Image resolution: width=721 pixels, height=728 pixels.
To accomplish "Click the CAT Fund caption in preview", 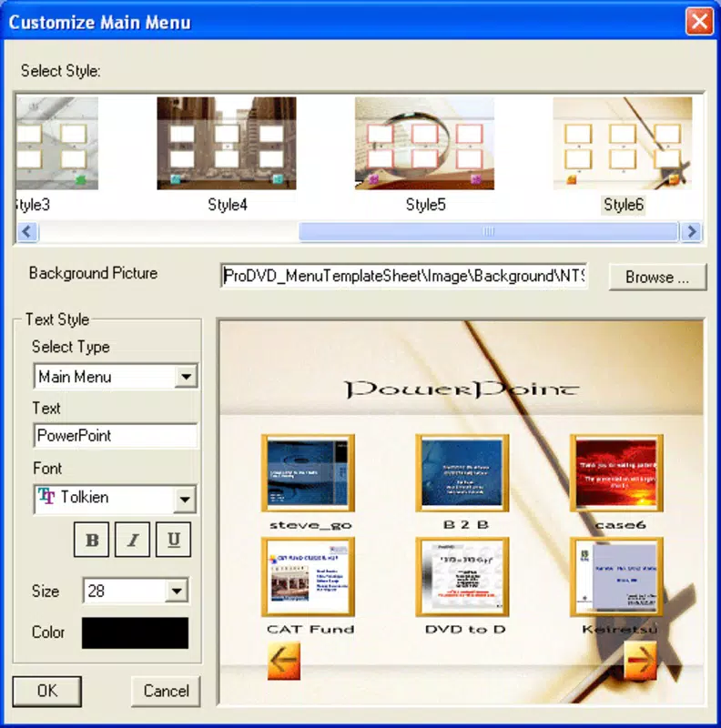I will 310,629.
